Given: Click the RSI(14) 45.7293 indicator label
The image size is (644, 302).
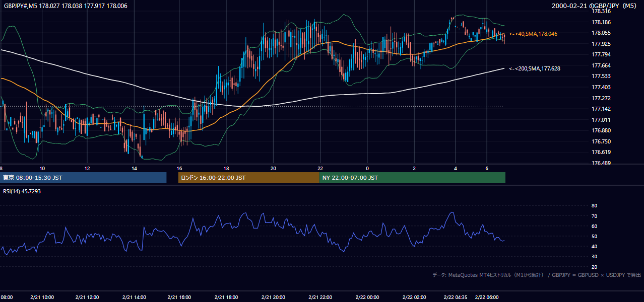Looking at the screenshot, I should [22, 191].
